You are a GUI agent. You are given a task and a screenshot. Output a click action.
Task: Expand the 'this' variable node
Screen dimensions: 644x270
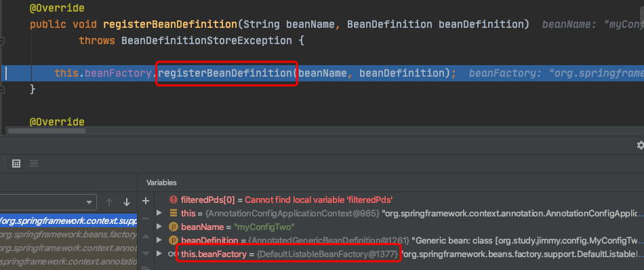tap(159, 213)
